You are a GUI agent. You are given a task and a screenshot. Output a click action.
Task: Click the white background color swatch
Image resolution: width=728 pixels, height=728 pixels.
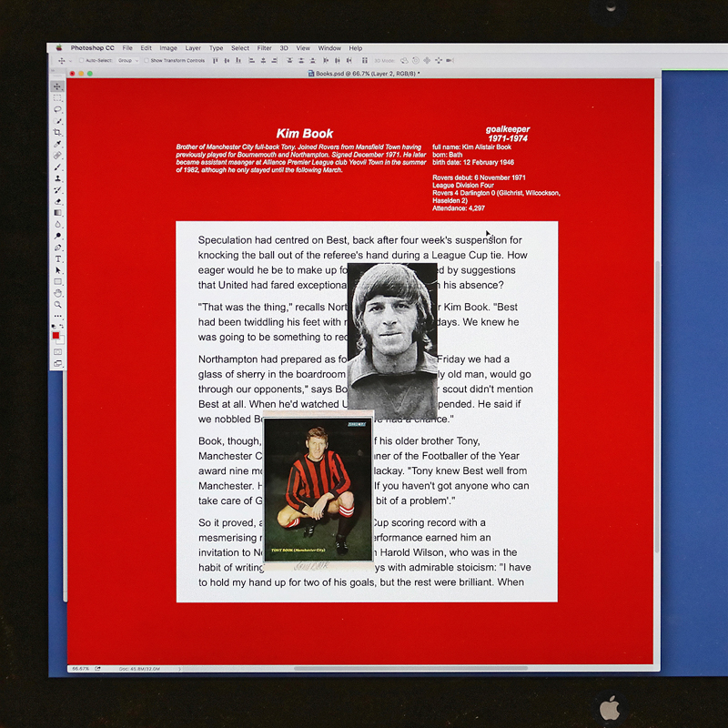point(62,340)
